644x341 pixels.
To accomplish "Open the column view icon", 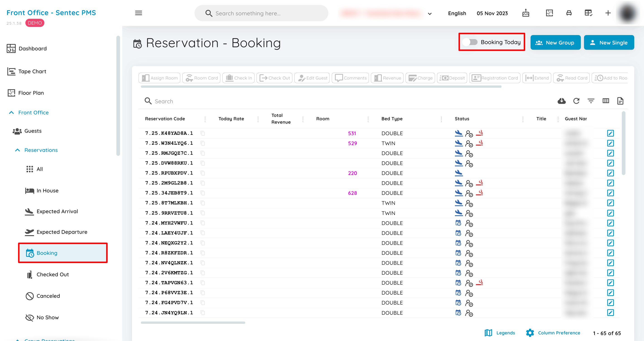I will coord(606,101).
